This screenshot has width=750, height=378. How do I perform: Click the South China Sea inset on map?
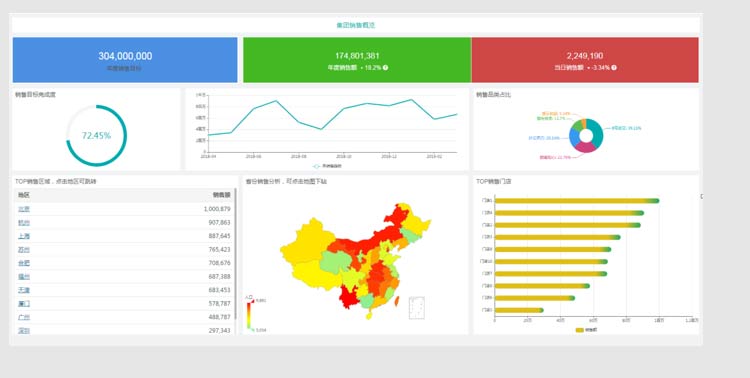coord(417,308)
